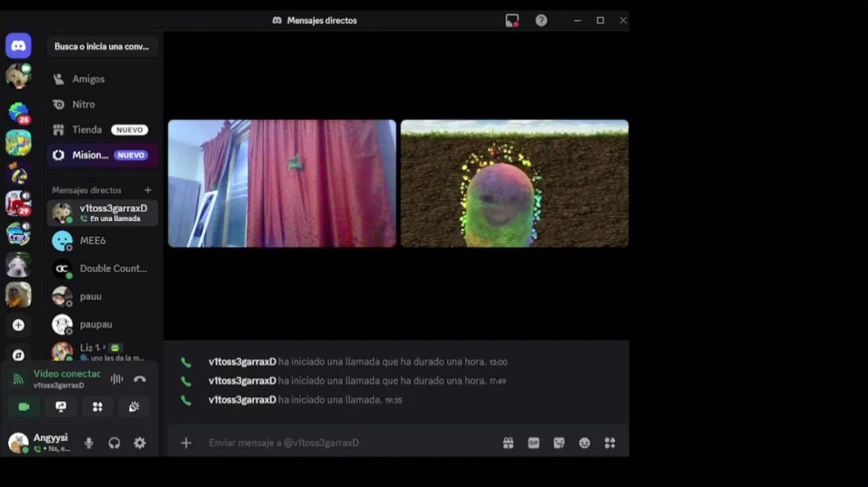Open the Nitro page
Viewport: 868px width, 487px height.
[102, 104]
